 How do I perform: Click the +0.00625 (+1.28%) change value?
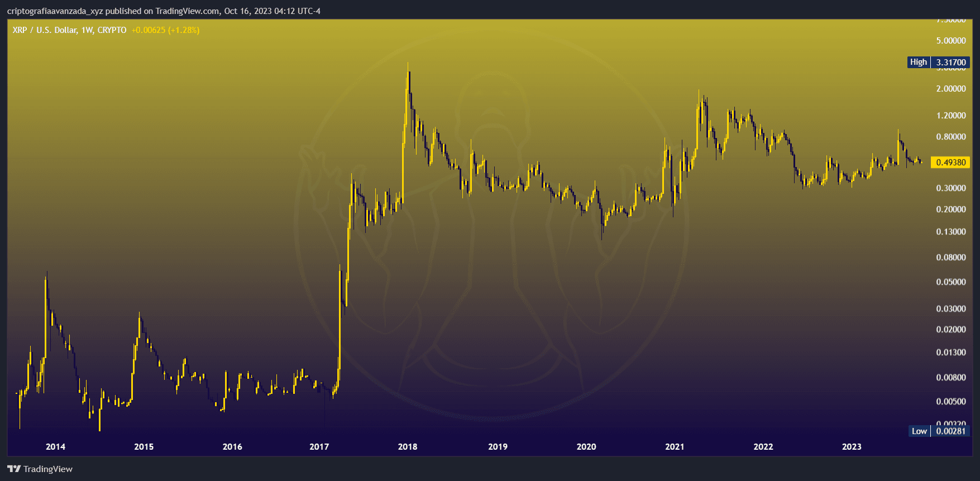(165, 30)
